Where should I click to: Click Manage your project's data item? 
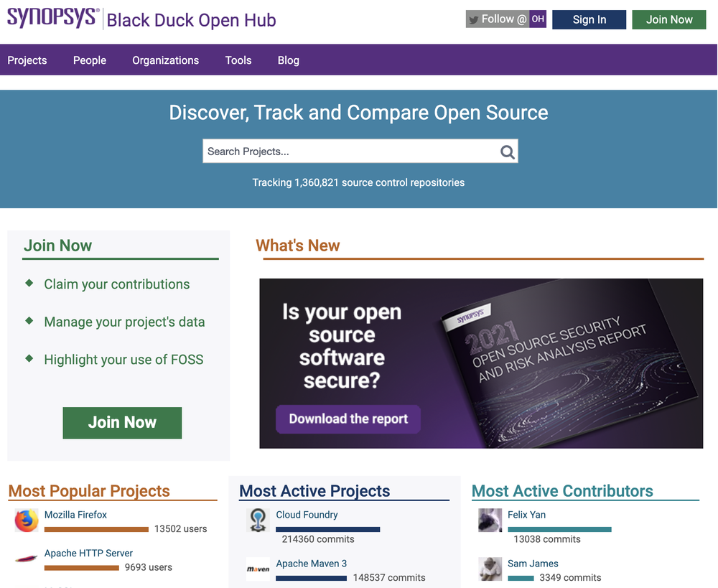tap(124, 322)
